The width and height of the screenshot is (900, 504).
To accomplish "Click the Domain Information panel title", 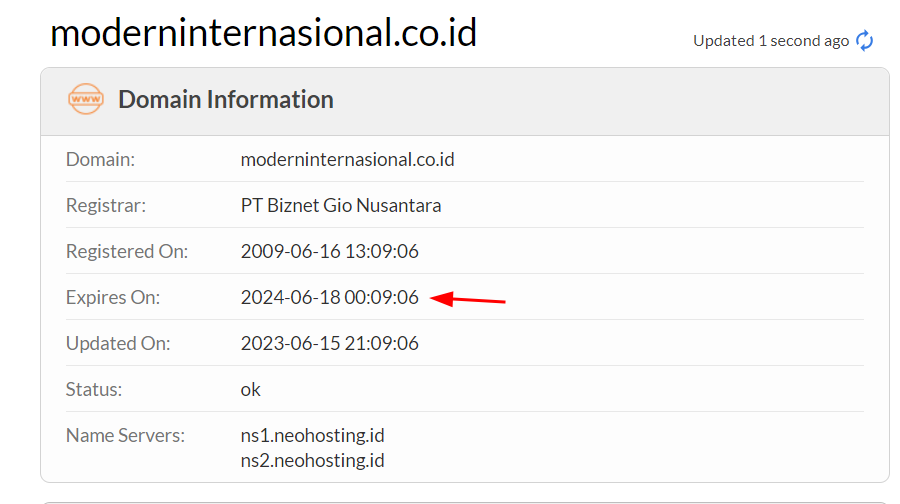I will 226,99.
